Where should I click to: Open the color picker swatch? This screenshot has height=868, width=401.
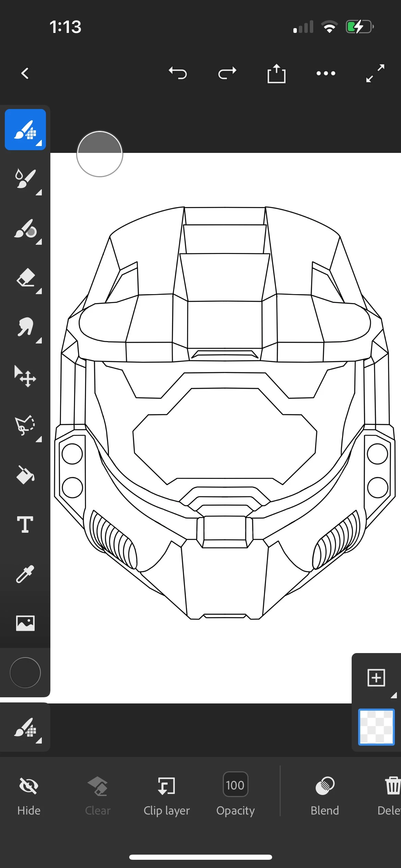(25, 673)
